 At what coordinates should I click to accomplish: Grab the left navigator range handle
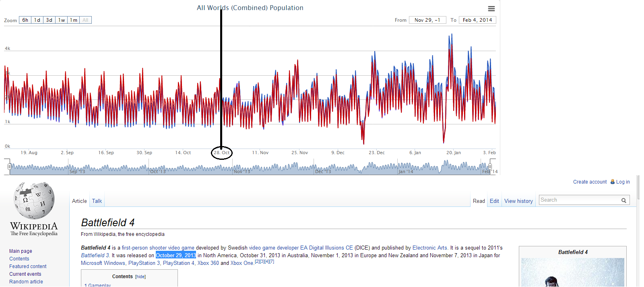tap(9, 167)
